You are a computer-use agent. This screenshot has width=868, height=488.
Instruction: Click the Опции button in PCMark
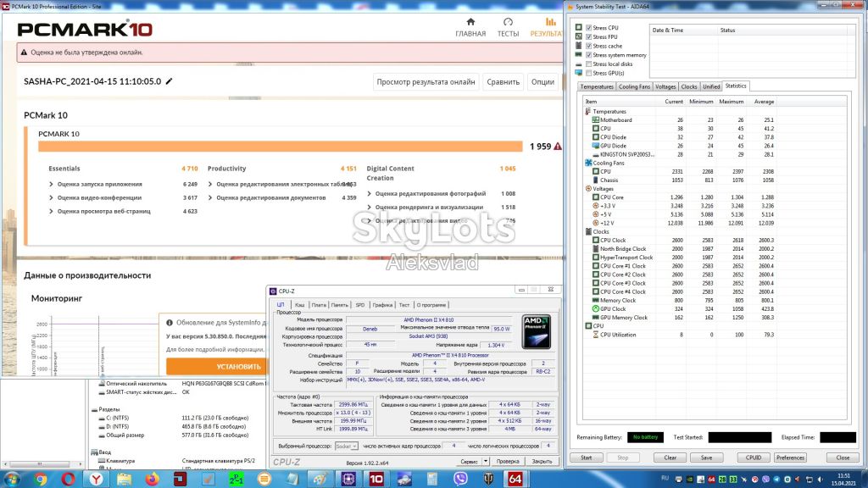coord(542,82)
